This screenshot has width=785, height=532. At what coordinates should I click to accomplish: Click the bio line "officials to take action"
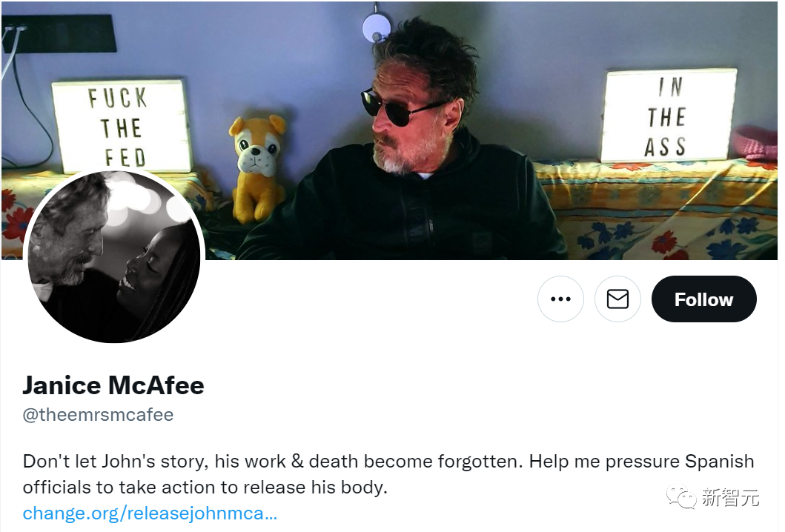(x=205, y=487)
